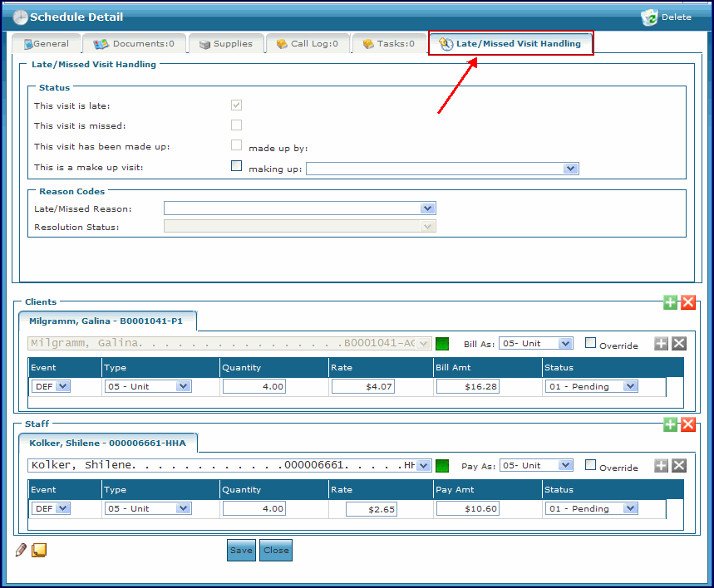Click red X icon in Staff section
This screenshot has height=588, width=714.
pos(688,424)
